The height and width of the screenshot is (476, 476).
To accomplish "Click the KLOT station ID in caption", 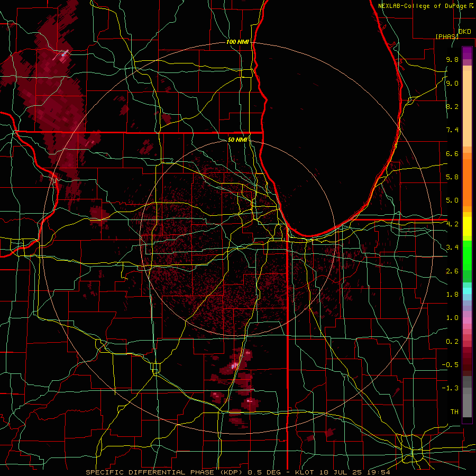I will click(307, 472).
